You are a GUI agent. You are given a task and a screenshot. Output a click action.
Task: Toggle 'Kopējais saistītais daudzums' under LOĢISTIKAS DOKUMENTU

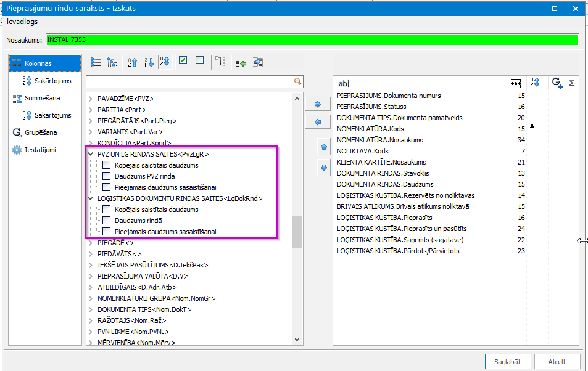coord(107,209)
